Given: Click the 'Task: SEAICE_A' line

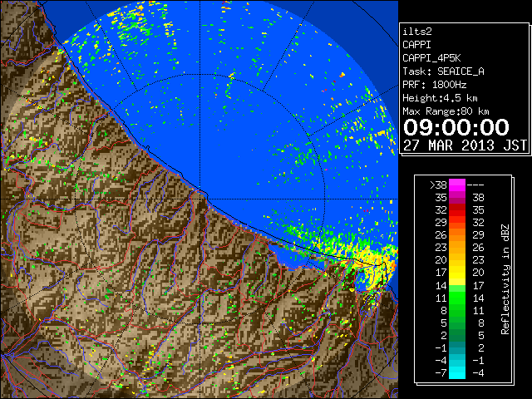Looking at the screenshot, I should (443, 71).
